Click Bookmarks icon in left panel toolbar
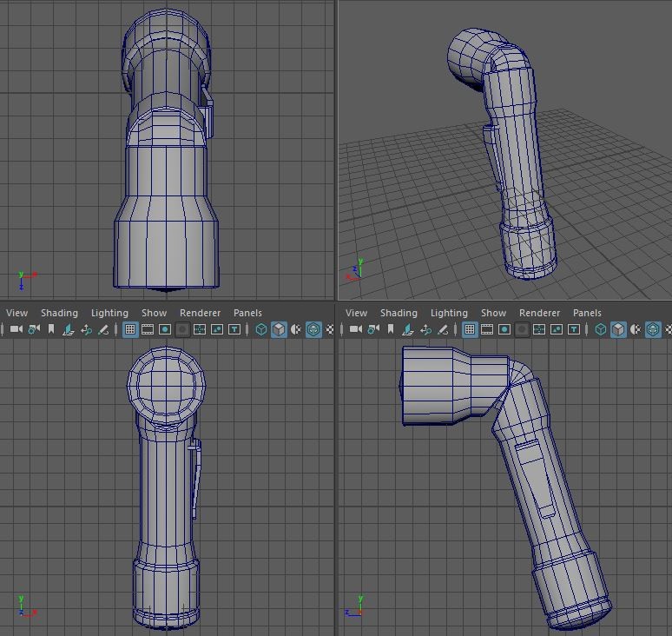672x636 pixels. point(51,329)
